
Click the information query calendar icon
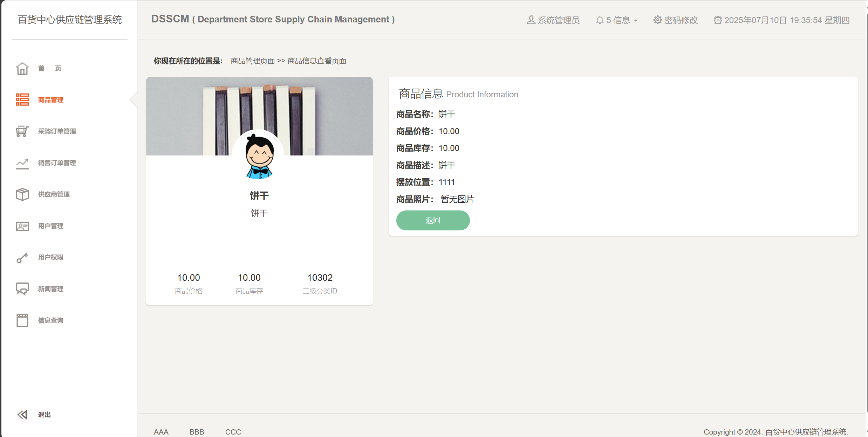pos(22,320)
